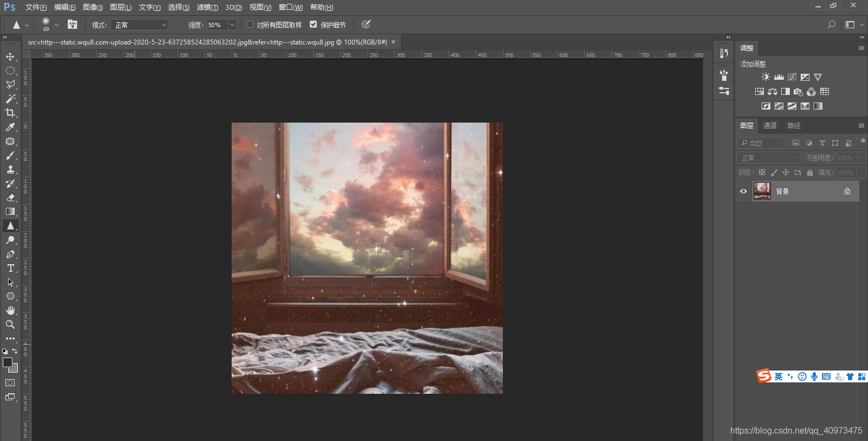Select the Brush tool

[x=10, y=155]
